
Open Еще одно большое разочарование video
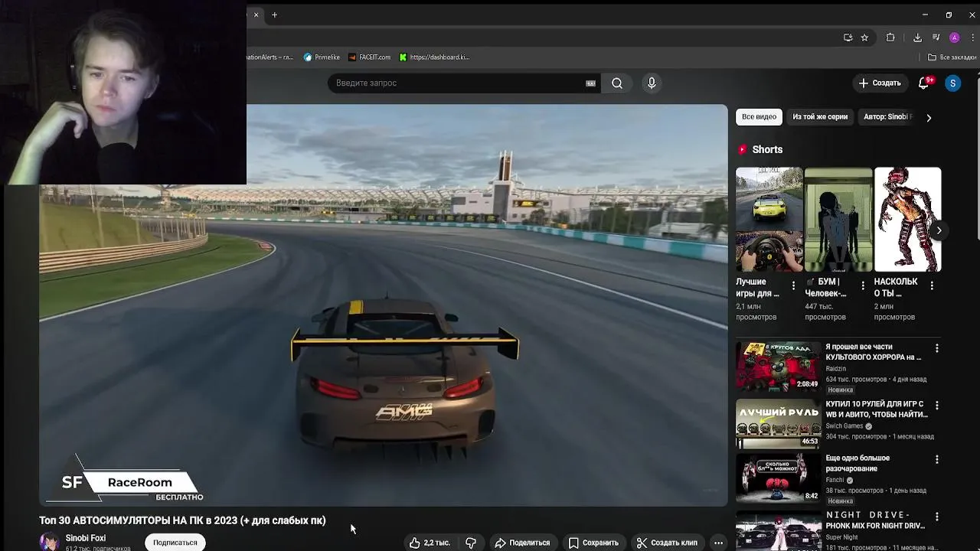(857, 463)
